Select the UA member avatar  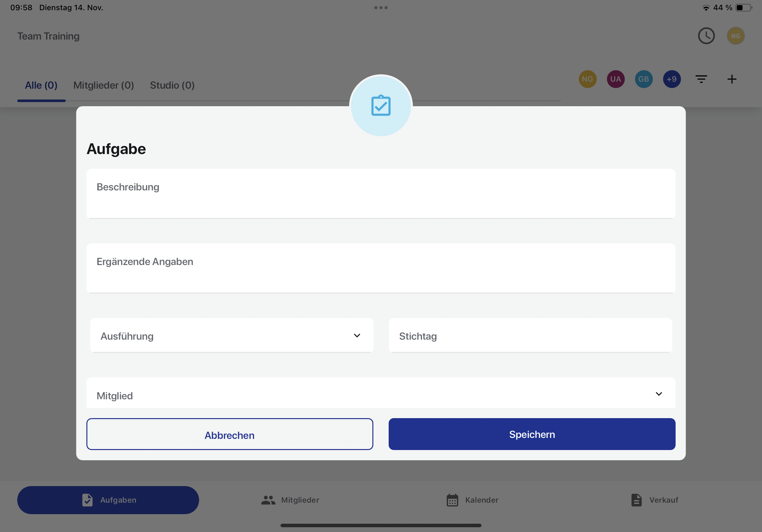(x=616, y=79)
